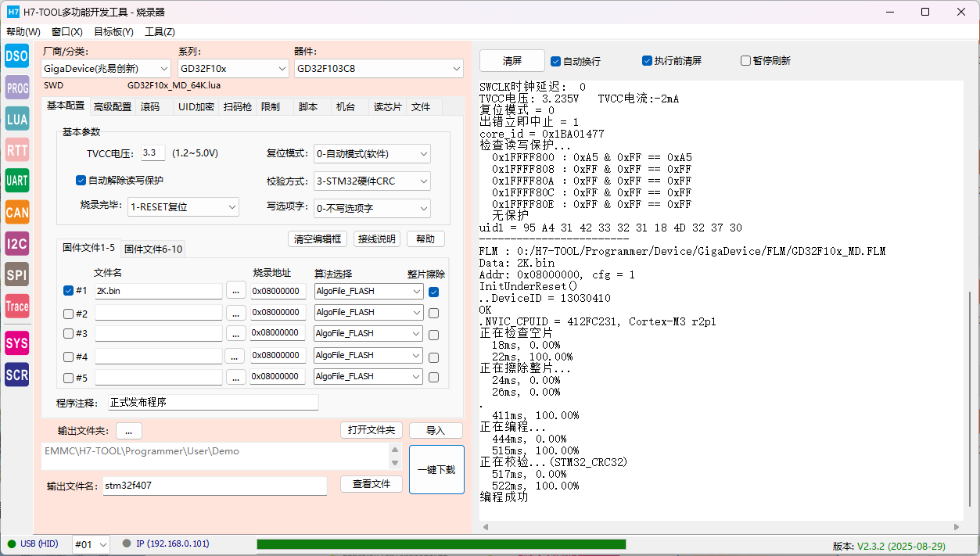Screen dimensions: 980x556
Task: Open the AlgoFile_FLASH dropdown for file #1
Action: 368,291
